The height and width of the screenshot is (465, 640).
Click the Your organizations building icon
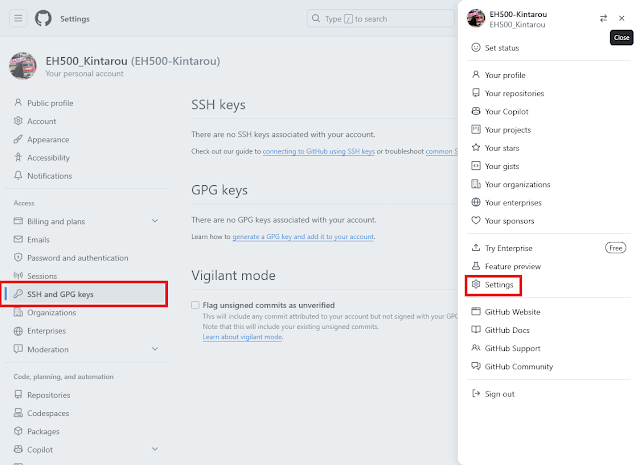click(x=476, y=184)
